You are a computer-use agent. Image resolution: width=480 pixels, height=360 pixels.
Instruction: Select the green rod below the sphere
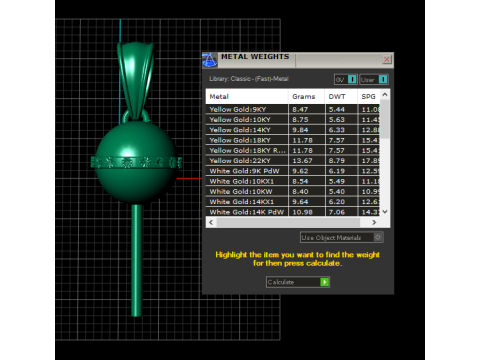[136, 260]
